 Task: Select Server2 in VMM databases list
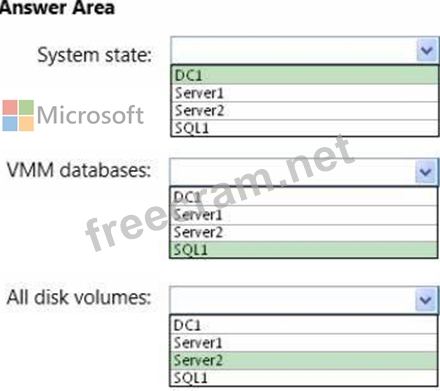[x=304, y=232]
